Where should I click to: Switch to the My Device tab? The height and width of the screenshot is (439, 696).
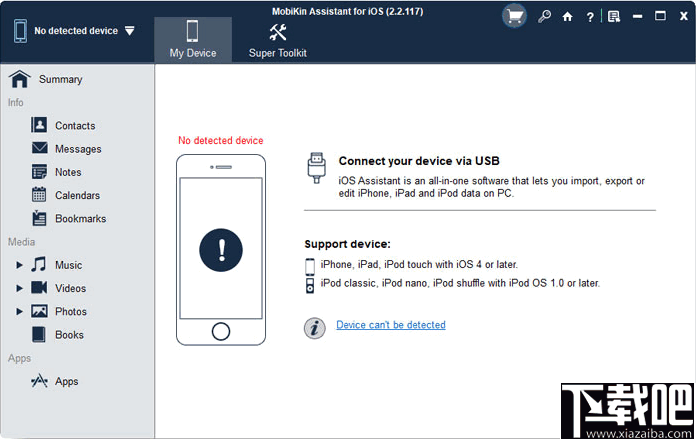(193, 40)
